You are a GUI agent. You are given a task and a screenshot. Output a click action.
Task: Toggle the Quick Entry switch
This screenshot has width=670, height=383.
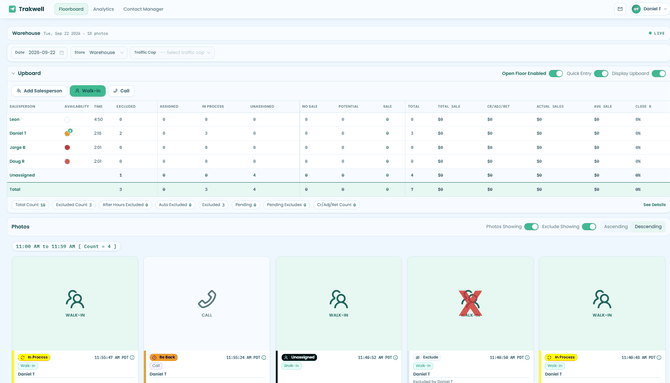[x=601, y=74]
